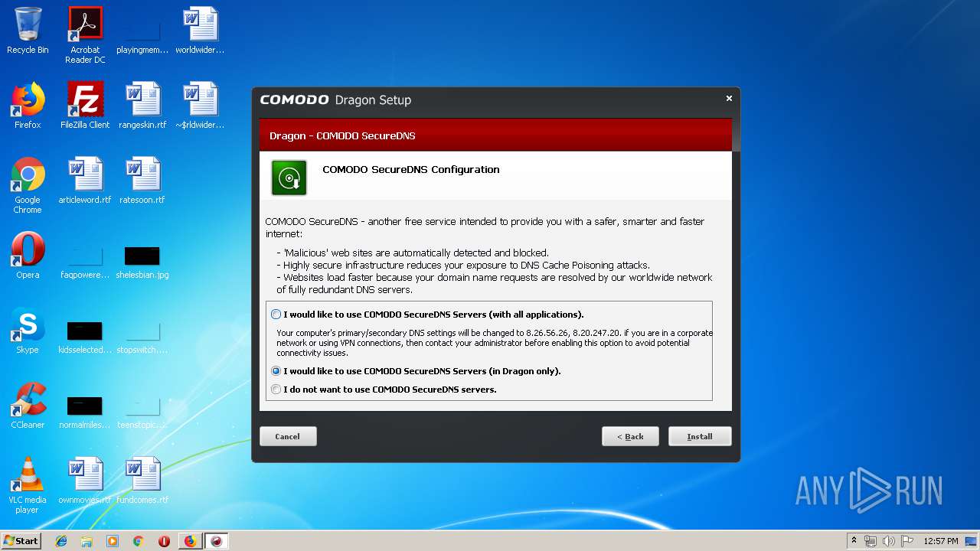980x551 pixels.
Task: Select the worldwider Word document icon
Action: (200, 31)
